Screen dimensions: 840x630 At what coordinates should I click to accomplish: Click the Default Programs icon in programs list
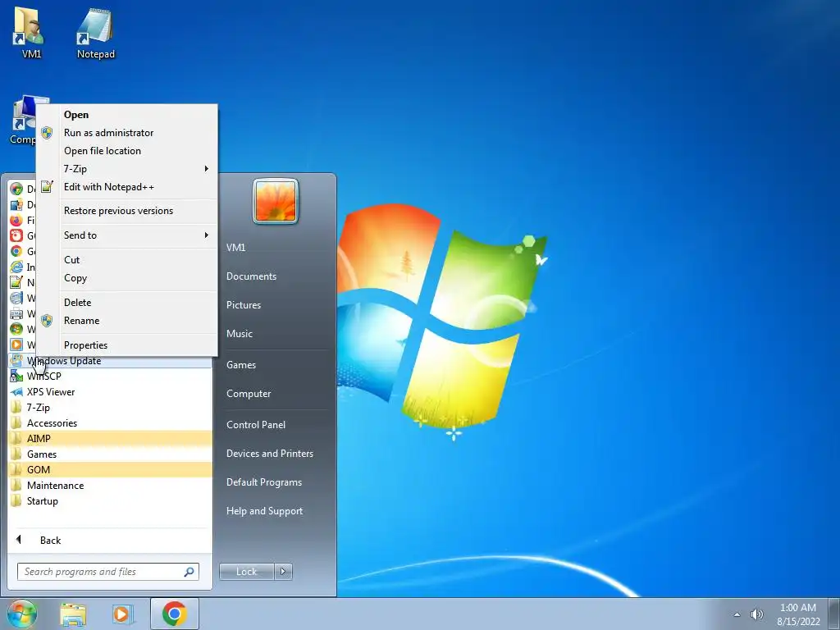pyautogui.click(x=16, y=204)
